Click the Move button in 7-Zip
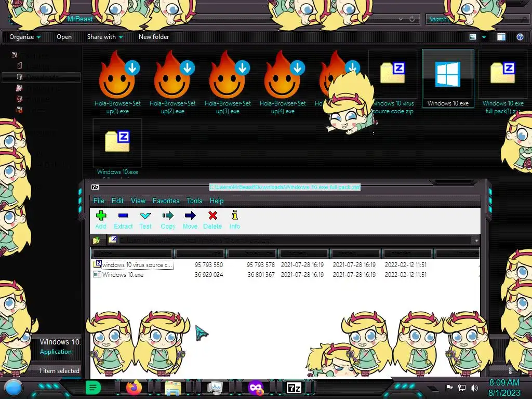The height and width of the screenshot is (399, 532). [x=190, y=220]
